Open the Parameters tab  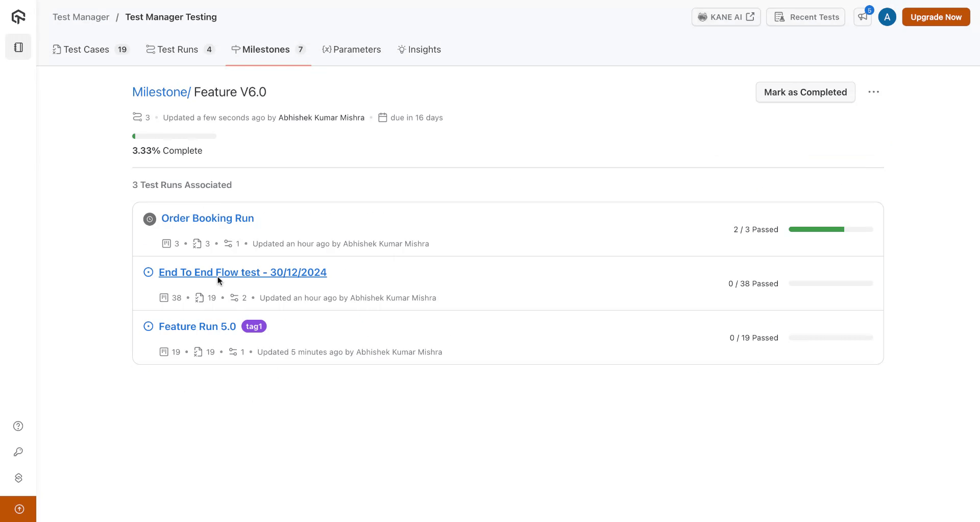tap(352, 50)
